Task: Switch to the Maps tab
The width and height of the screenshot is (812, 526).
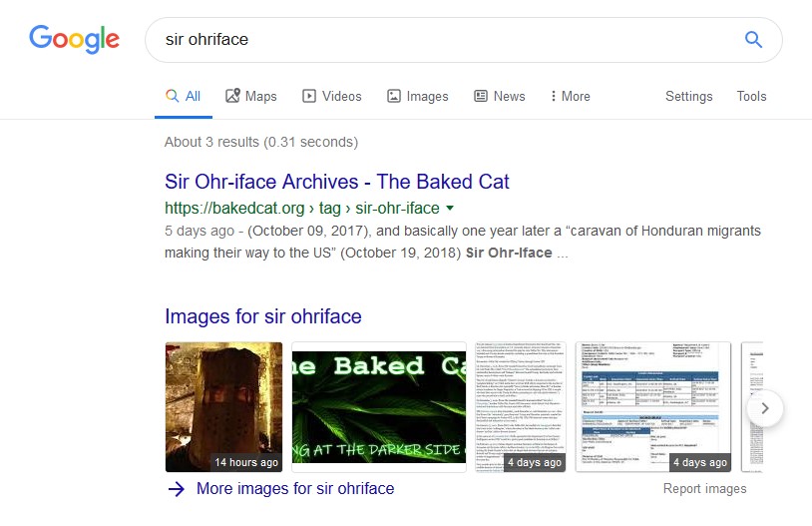Action: click(251, 97)
